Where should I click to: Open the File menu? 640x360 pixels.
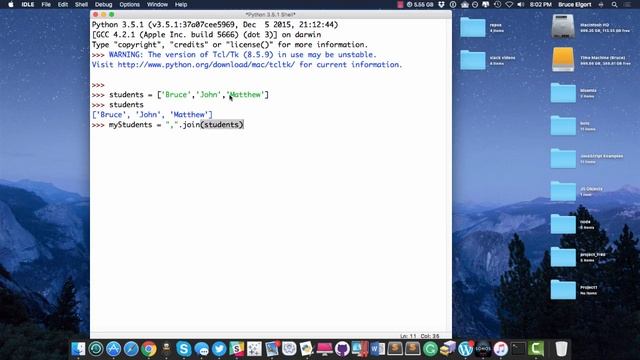pyautogui.click(x=46, y=4)
